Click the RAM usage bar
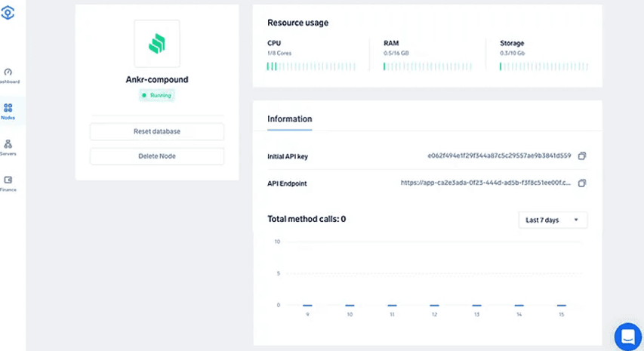The height and width of the screenshot is (351, 644). click(427, 66)
